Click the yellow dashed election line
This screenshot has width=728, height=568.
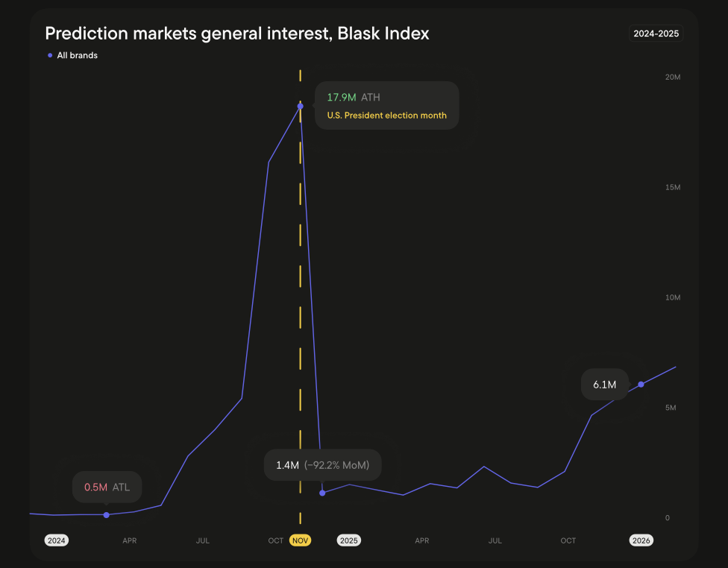tap(301, 298)
